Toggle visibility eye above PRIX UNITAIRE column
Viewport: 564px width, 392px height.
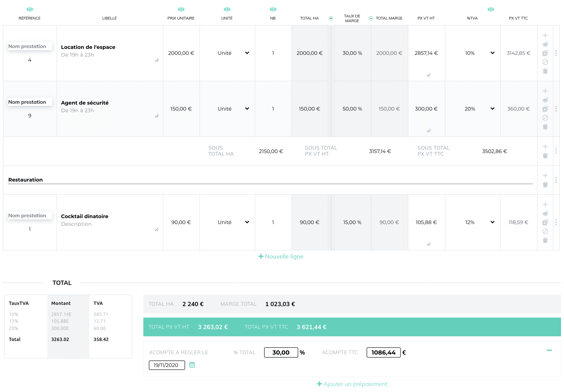point(181,9)
